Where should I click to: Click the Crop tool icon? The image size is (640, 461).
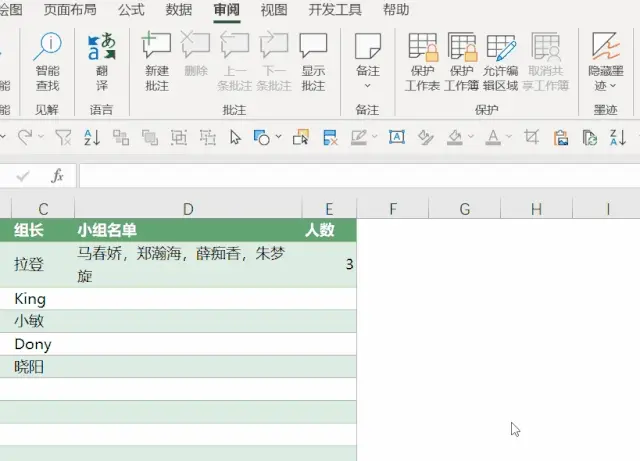pos(531,137)
